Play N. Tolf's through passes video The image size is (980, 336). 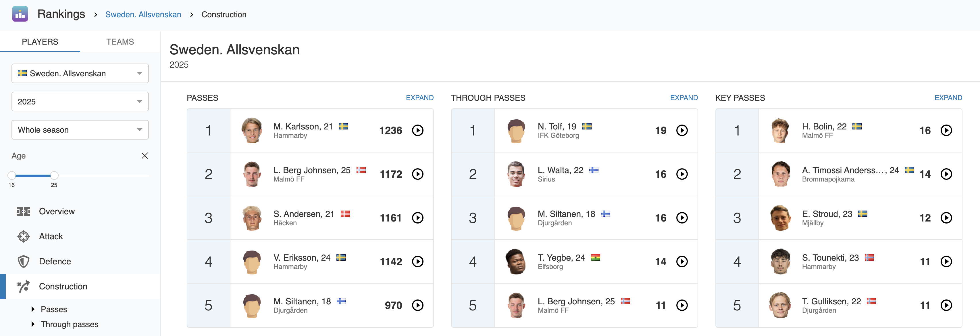tap(682, 130)
